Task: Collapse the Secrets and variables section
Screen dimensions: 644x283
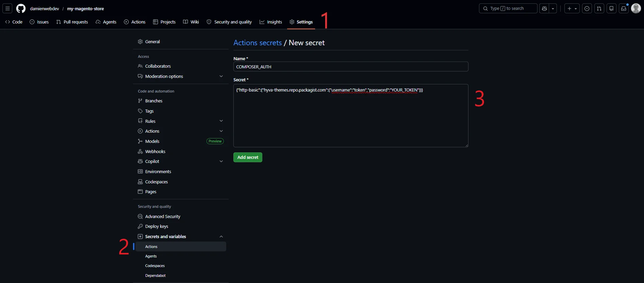Action: pos(221,236)
